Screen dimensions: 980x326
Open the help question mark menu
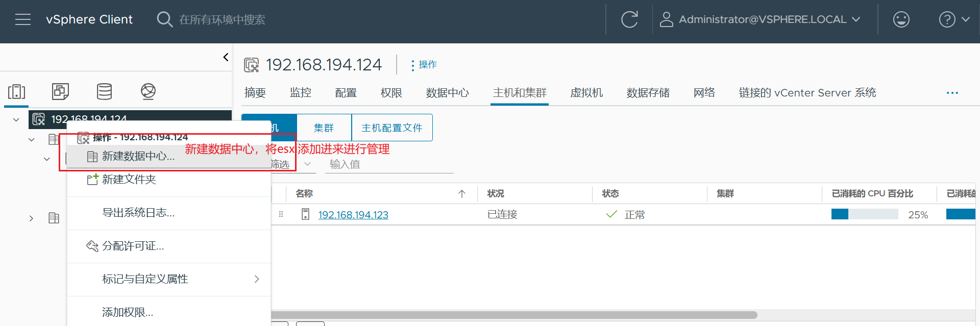[x=953, y=19]
